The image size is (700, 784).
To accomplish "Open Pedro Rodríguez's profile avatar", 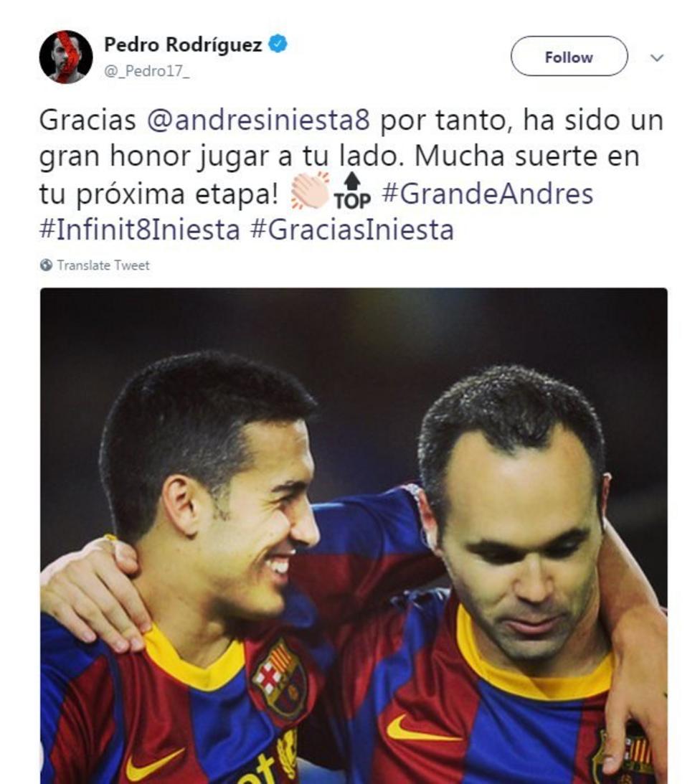I will pos(66,57).
